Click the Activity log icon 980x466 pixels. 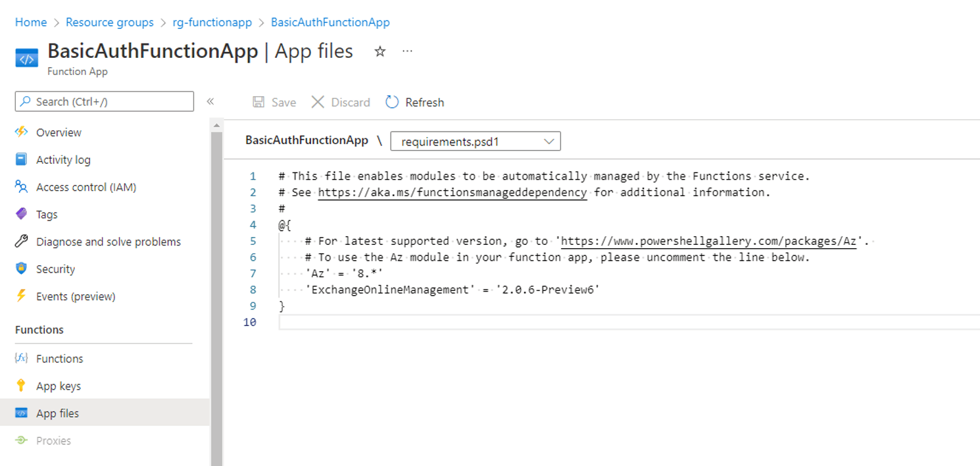(22, 159)
